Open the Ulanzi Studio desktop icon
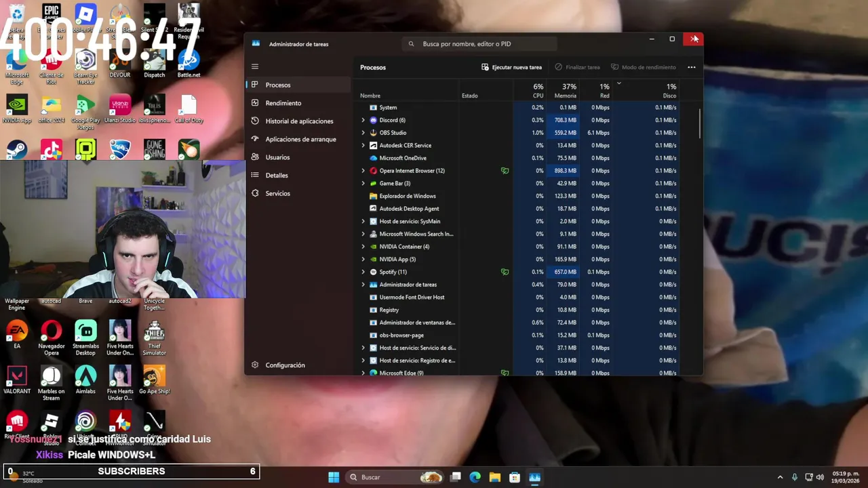The width and height of the screenshot is (868, 488). click(120, 109)
